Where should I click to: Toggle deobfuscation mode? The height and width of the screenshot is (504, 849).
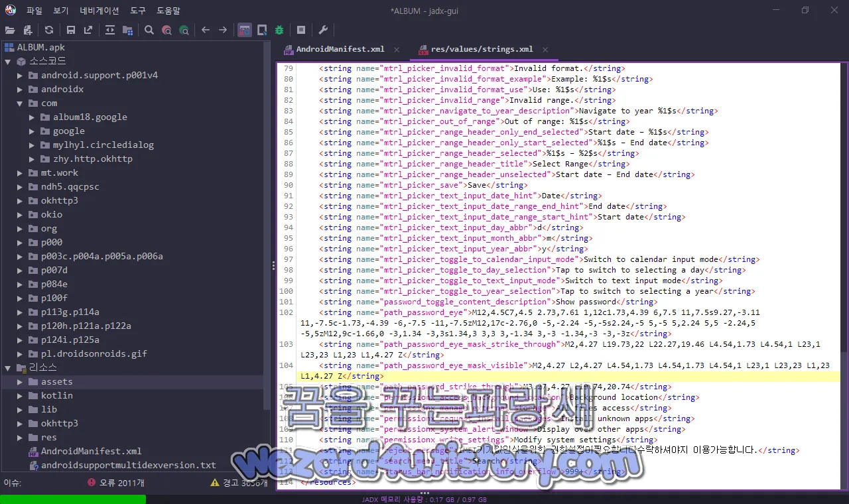(x=244, y=29)
